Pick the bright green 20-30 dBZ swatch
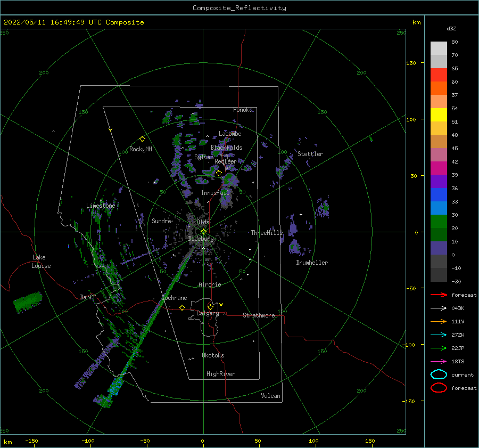The image size is (479, 448). [x=439, y=222]
